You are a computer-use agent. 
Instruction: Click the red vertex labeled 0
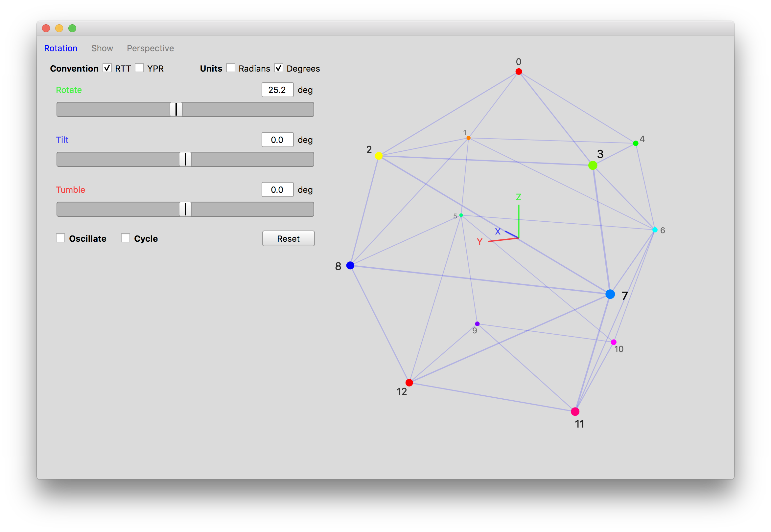[519, 72]
